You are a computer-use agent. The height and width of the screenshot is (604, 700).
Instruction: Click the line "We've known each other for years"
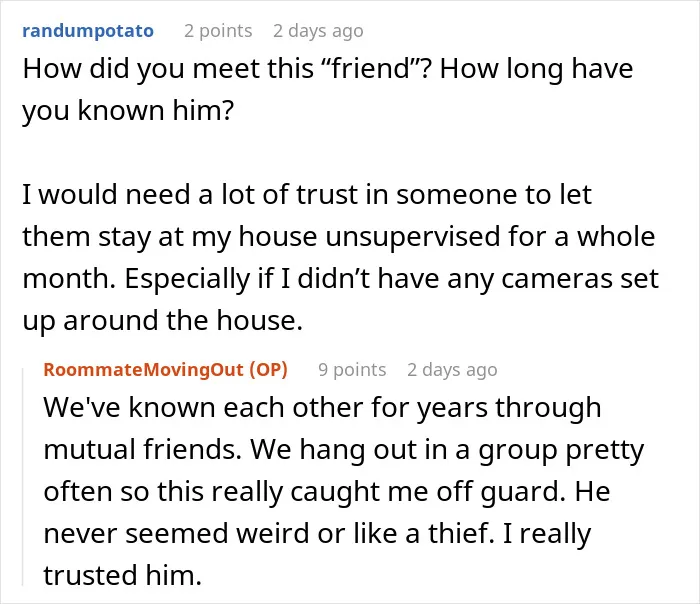322,408
